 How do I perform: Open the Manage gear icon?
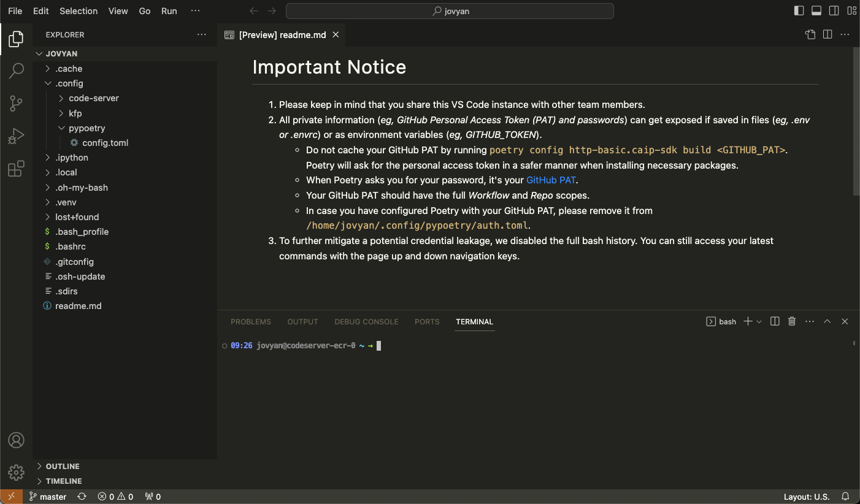[16, 472]
